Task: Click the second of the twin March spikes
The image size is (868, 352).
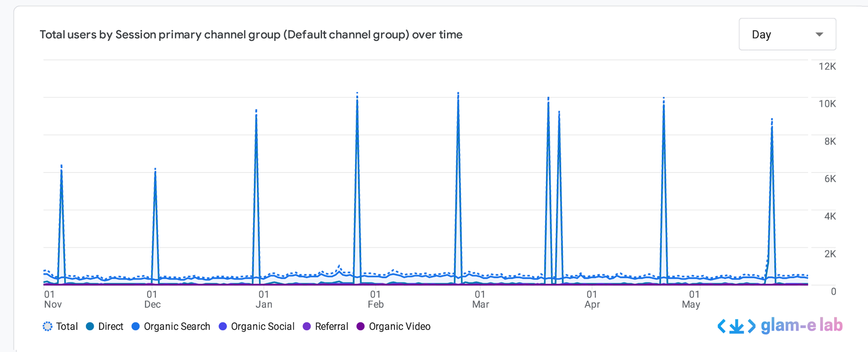Action: (x=559, y=113)
